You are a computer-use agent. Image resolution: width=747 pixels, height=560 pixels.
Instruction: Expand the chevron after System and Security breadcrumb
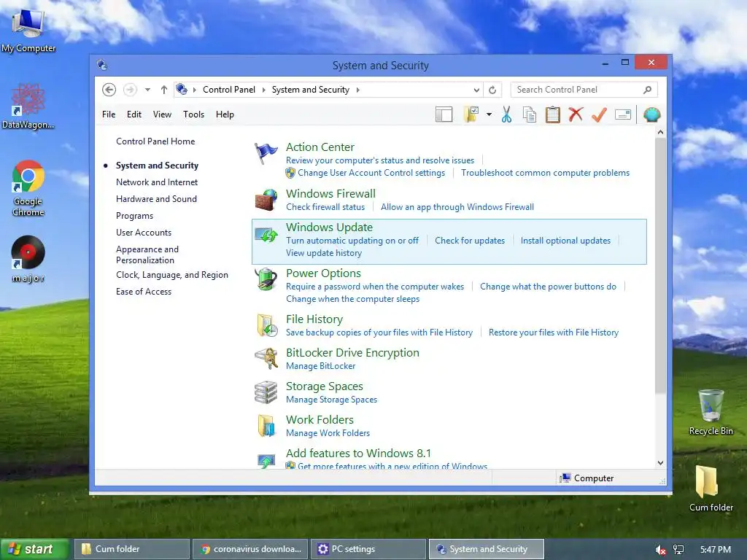click(357, 90)
